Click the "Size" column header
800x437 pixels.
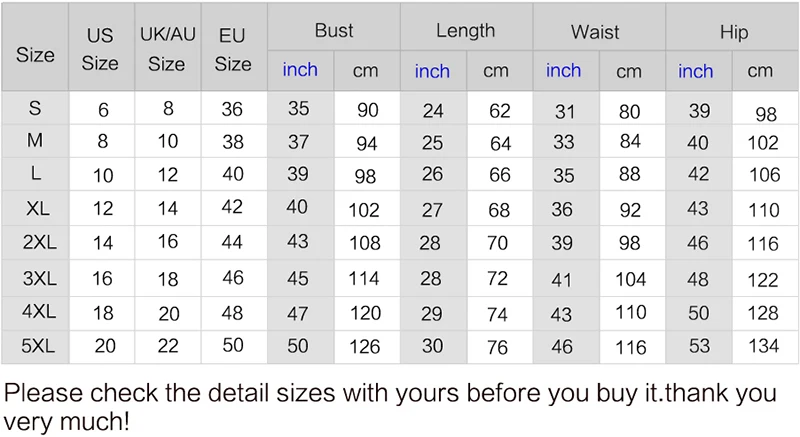coord(35,54)
